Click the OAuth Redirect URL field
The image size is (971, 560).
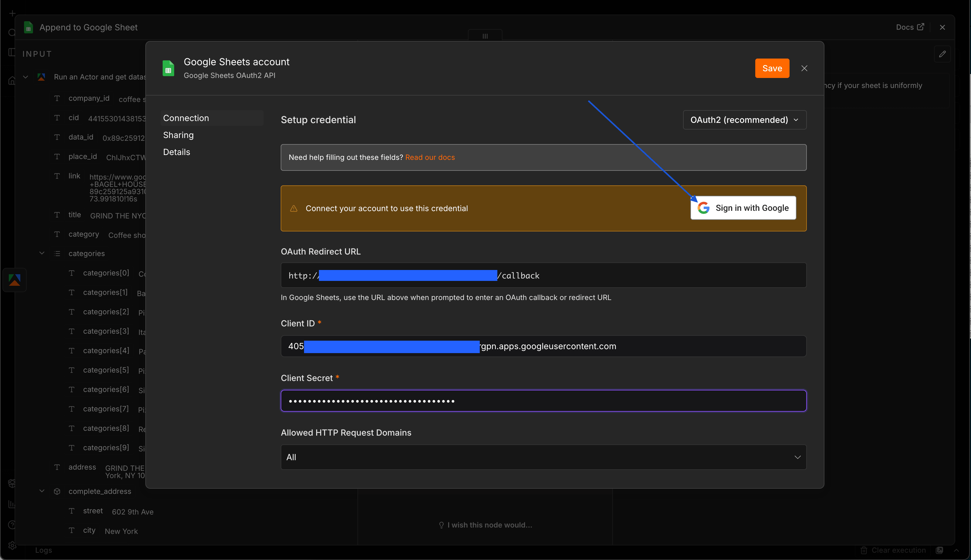pos(543,275)
